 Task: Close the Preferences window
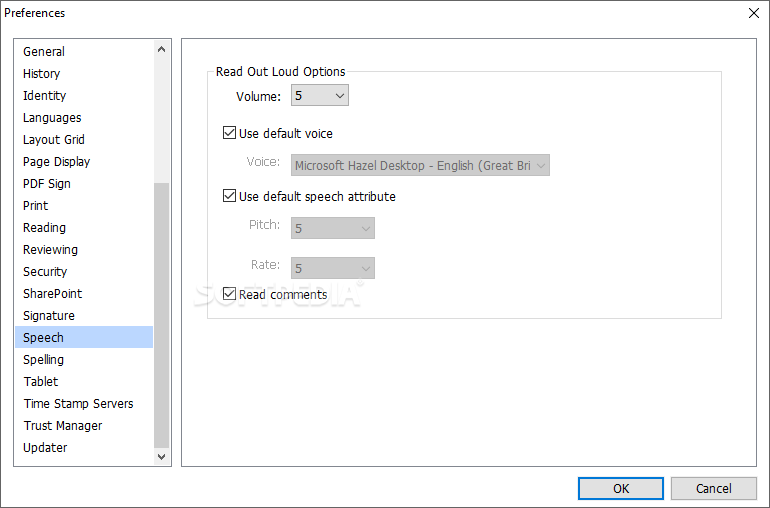click(754, 13)
